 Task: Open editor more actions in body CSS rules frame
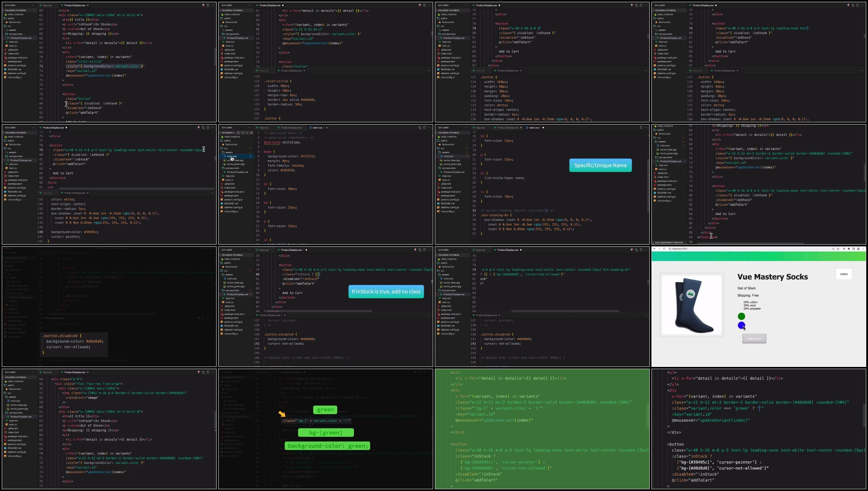pyautogui.click(x=429, y=128)
